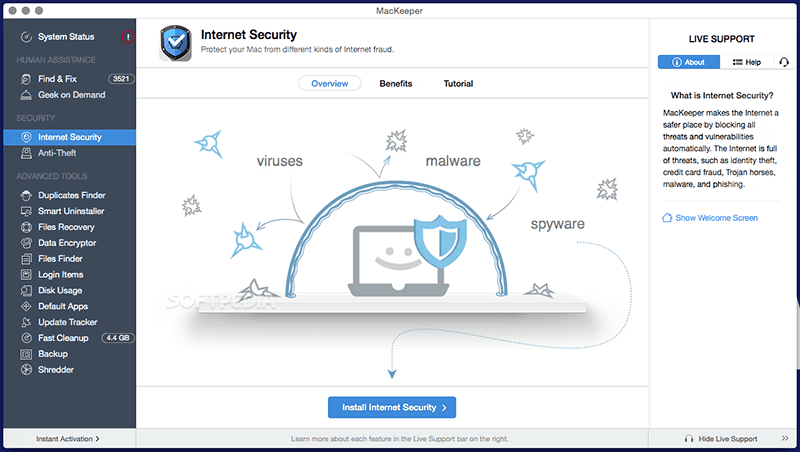Viewport: 800px width, 452px height.
Task: Click the large Internet Security shield logo
Action: click(x=176, y=43)
